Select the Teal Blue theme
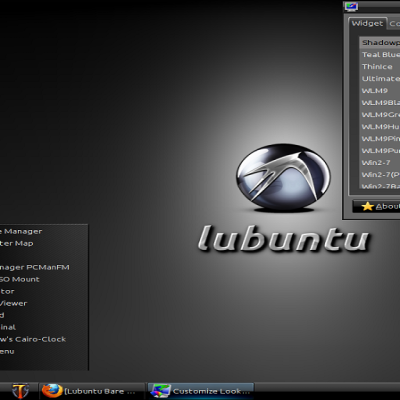The height and width of the screenshot is (400, 400). point(380,55)
